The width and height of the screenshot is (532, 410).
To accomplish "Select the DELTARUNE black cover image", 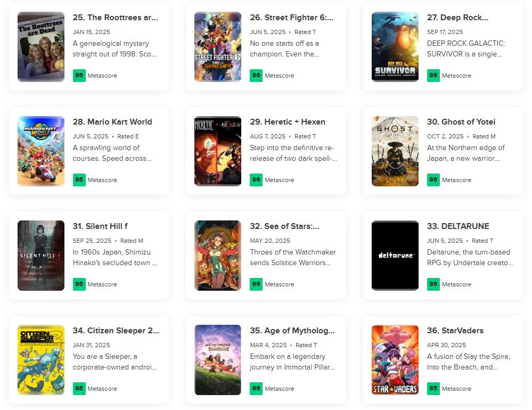I will pyautogui.click(x=395, y=256).
